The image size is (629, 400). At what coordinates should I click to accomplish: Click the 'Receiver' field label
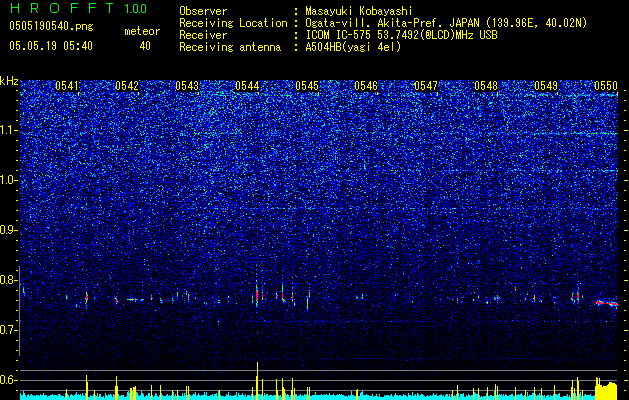pos(203,35)
